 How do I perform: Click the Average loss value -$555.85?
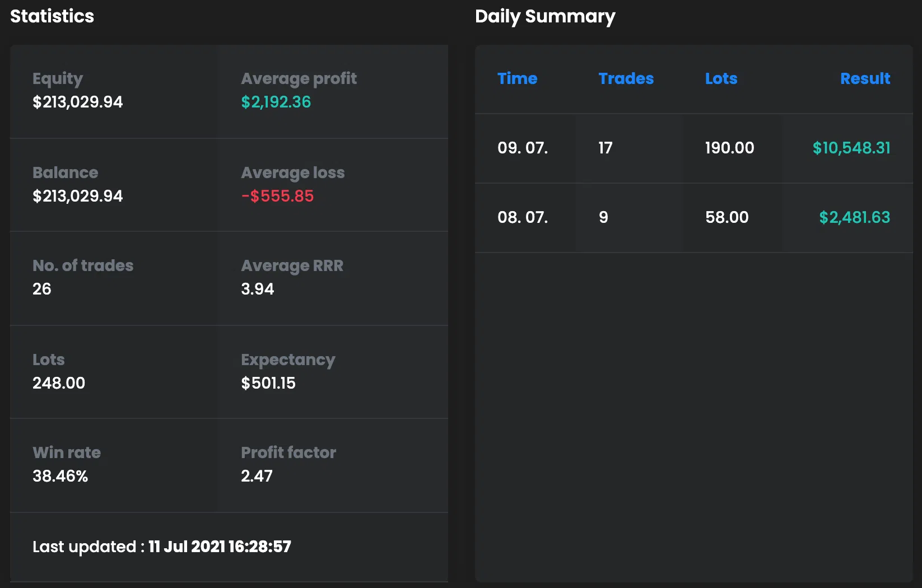277,197
